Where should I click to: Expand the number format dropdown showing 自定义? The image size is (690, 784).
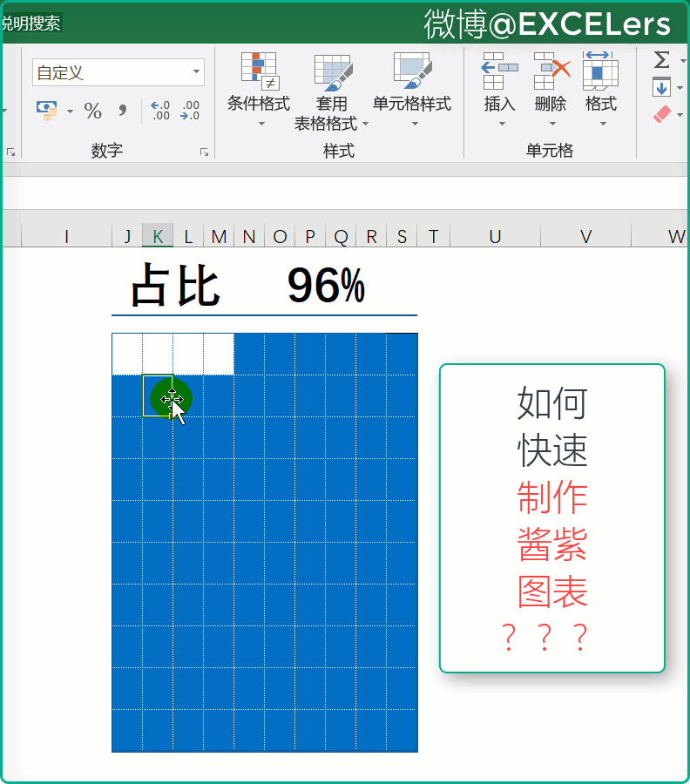pos(196,72)
